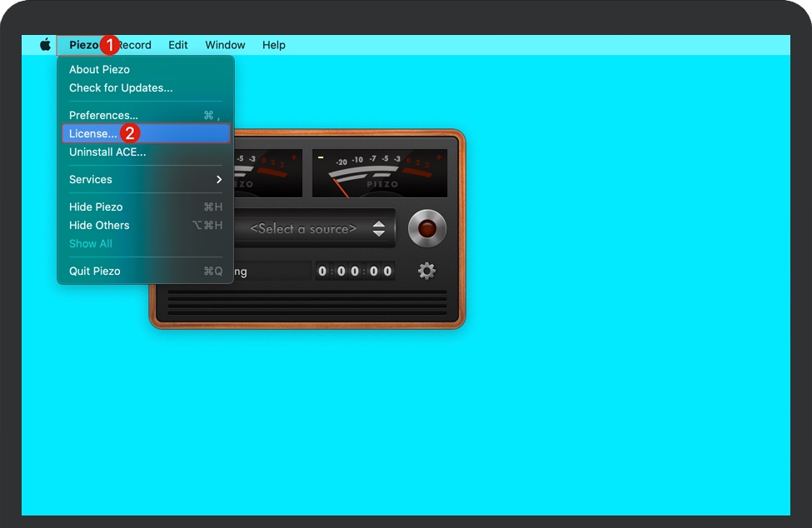Screen dimensions: 812x528
Task: Open the Window menu
Action: [225, 45]
